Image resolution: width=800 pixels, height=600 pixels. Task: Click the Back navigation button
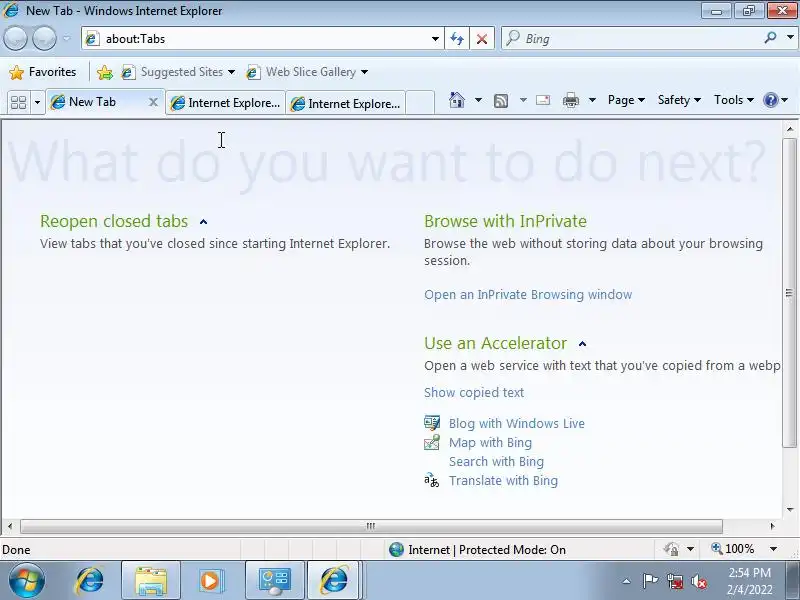(x=15, y=38)
